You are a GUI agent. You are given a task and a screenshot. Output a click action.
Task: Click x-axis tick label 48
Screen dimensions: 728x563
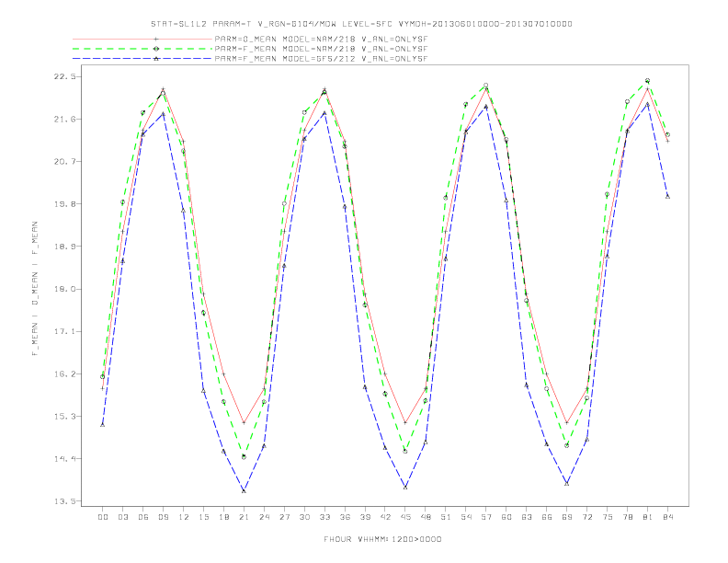coord(426,517)
